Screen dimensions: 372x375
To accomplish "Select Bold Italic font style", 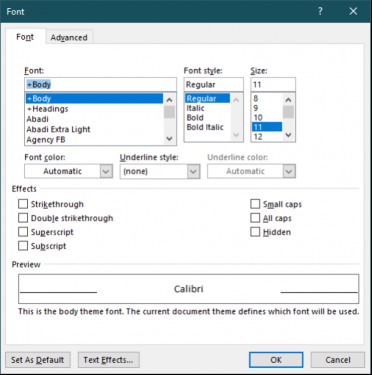I will pyautogui.click(x=207, y=127).
